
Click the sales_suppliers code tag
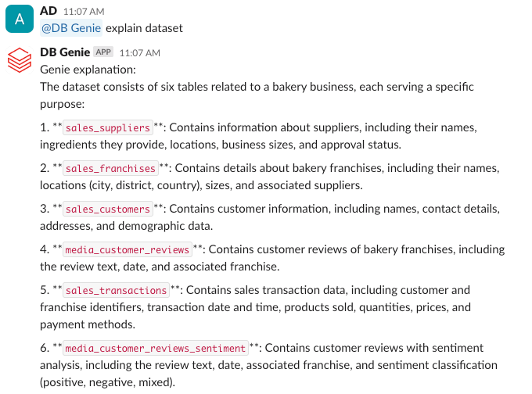pyautogui.click(x=108, y=127)
